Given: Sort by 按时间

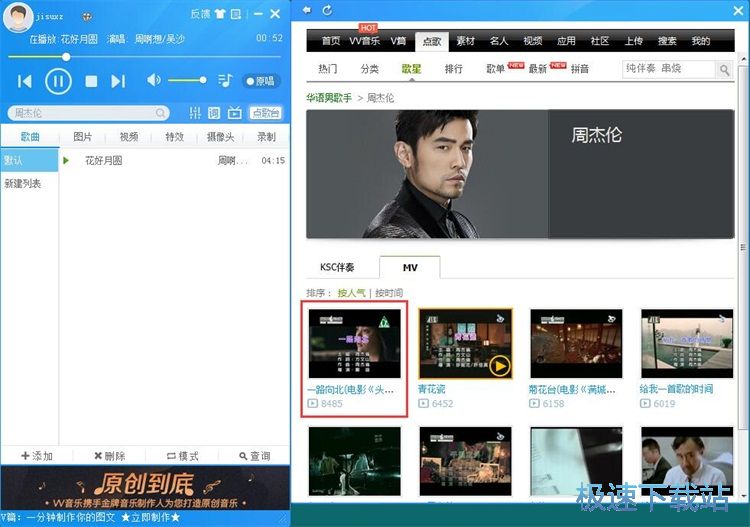Looking at the screenshot, I should pyautogui.click(x=389, y=293).
